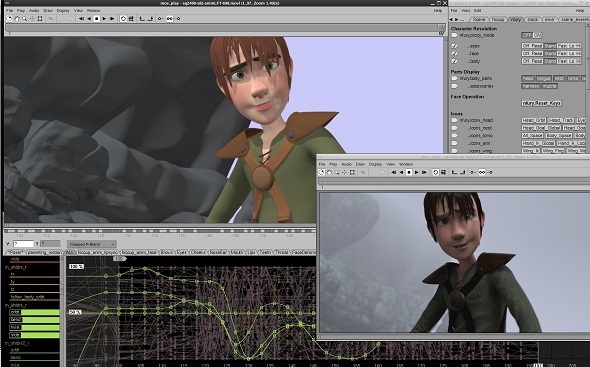Toggle loop icon in lower-right player
The width and height of the screenshot is (590, 367).
click(x=435, y=172)
